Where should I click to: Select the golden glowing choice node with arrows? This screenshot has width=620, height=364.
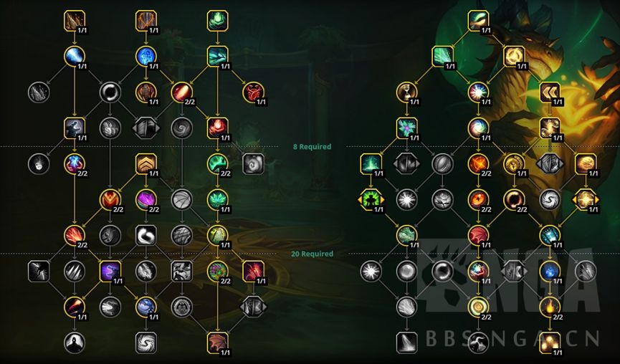(x=586, y=200)
